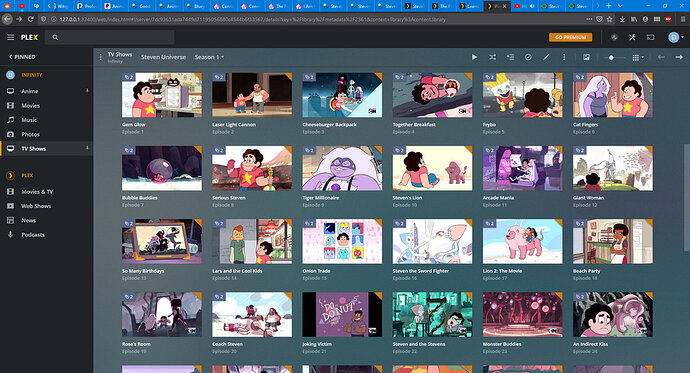Open the Gem Glow episode thumbnail
Viewport: 690px width, 373px height.
point(162,95)
